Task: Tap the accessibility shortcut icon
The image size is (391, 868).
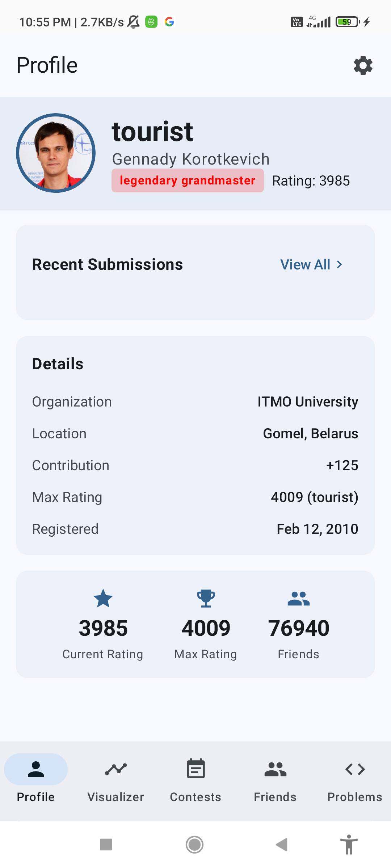Action: pyautogui.click(x=349, y=845)
